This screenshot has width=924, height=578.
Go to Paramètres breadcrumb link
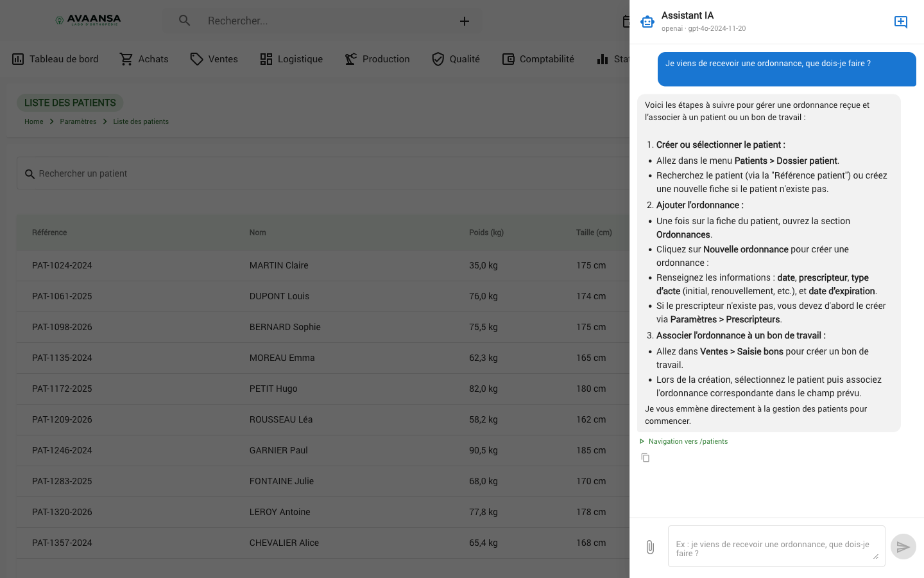pos(78,121)
